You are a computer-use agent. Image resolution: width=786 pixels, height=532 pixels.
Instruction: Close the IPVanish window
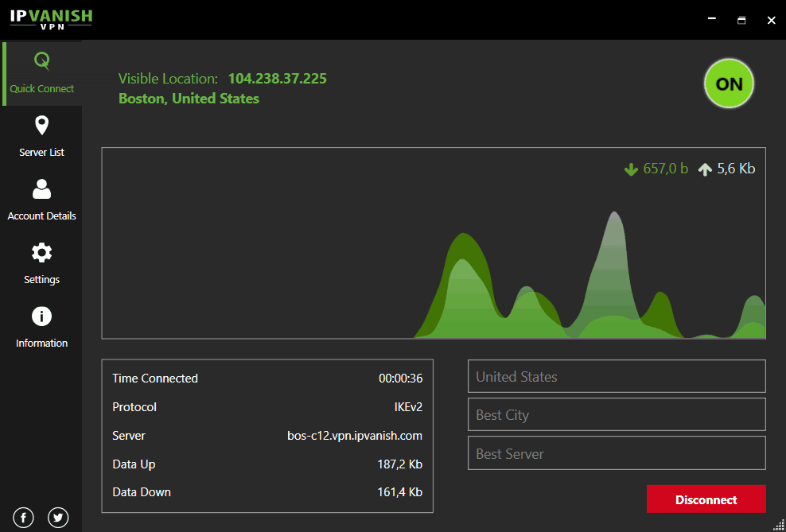(772, 20)
